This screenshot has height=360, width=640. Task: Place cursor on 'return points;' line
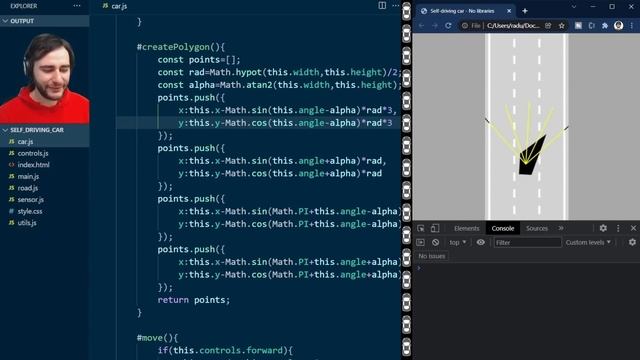[x=193, y=300]
